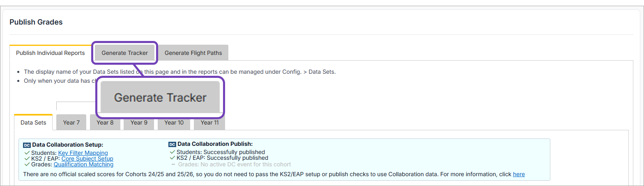Switch to the Generate Tracker tab

click(124, 53)
